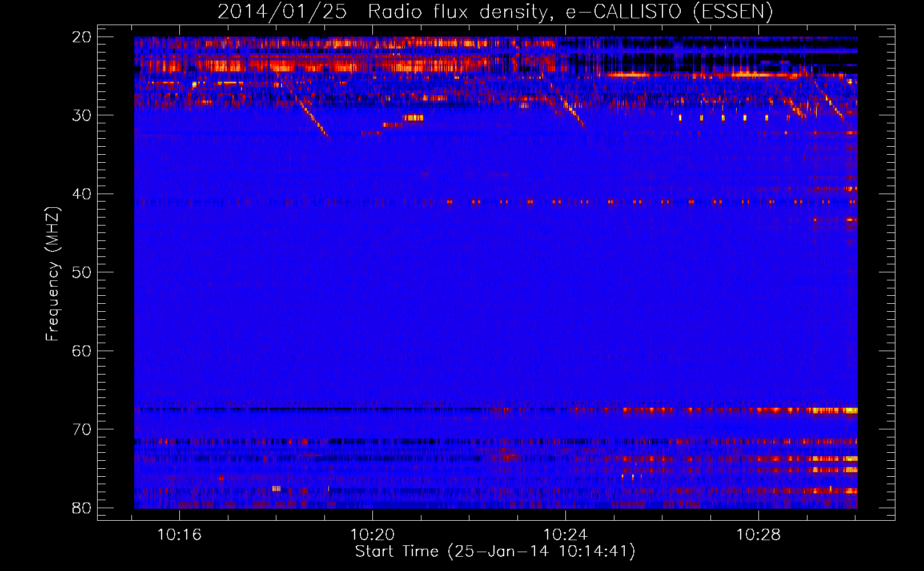Select the '60' frequency tick label
The height and width of the screenshot is (571, 924).
(82, 351)
